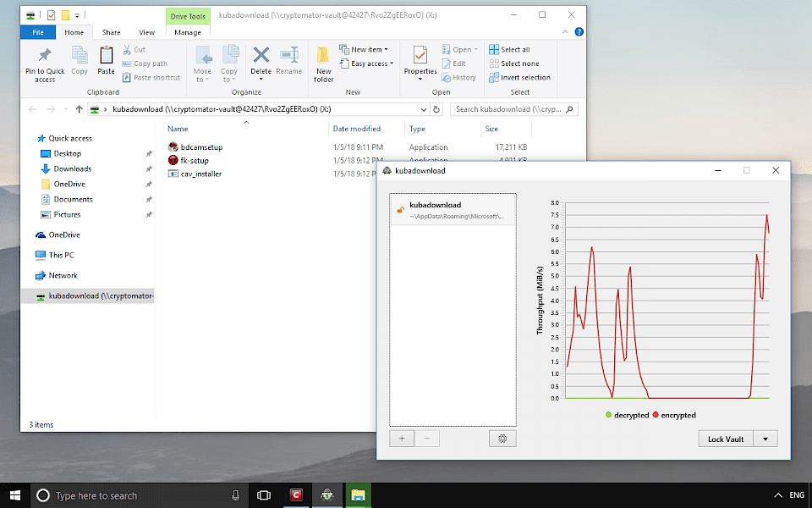Screen dimensions: 812x508
Task: Click File Explorer taskbar icon
Action: (x=358, y=495)
